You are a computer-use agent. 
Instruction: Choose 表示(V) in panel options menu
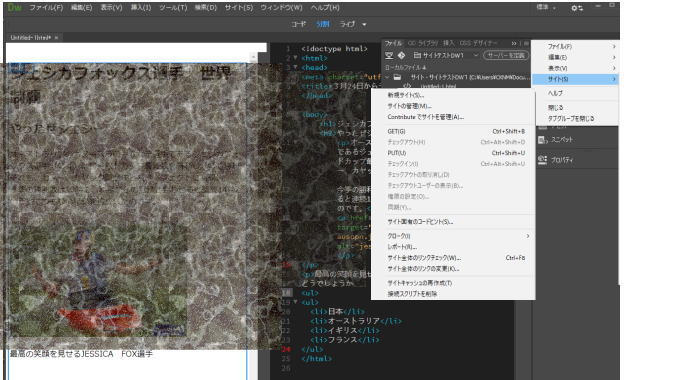coord(575,68)
